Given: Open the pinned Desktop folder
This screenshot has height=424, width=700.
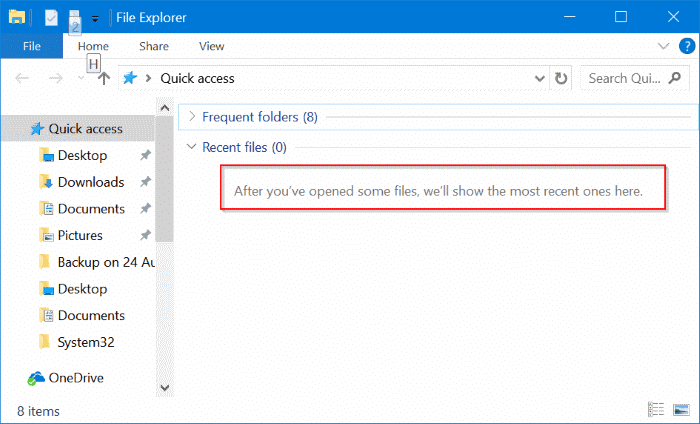Looking at the screenshot, I should pyautogui.click(x=83, y=155).
